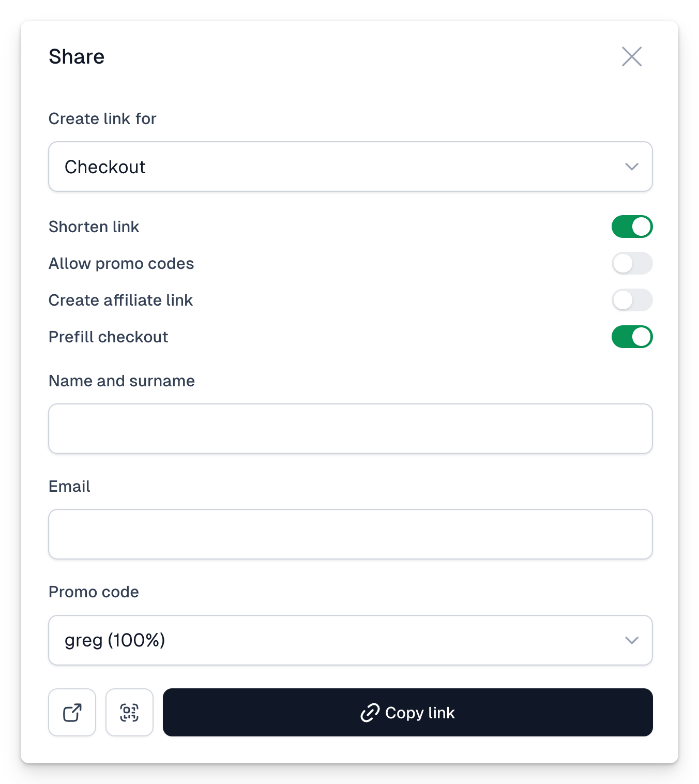Viewport: 699px width, 784px height.
Task: Turn on Create affiliate link switch
Action: [x=632, y=300]
